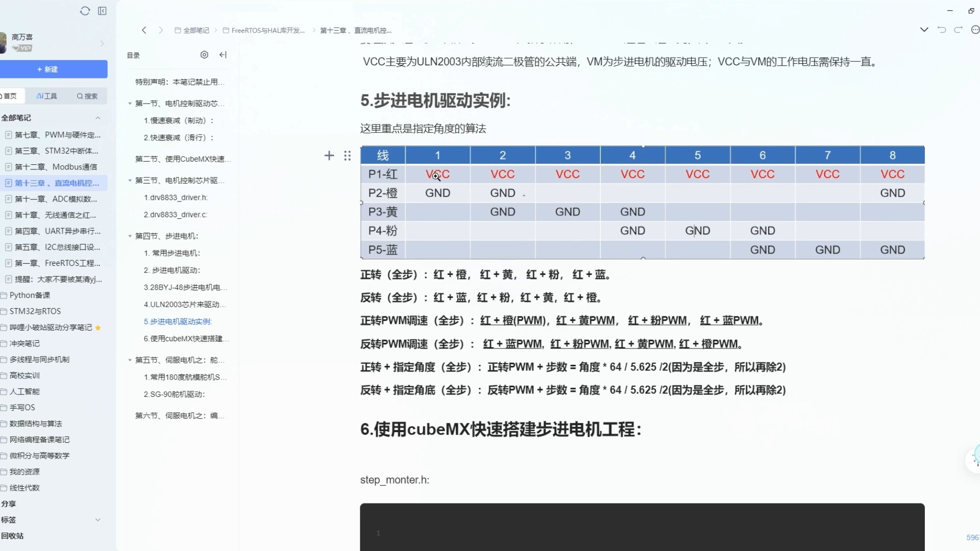Viewport: 980px width, 551px height.
Task: Expand 第一节、电机控制驱动芯... section
Action: pyautogui.click(x=129, y=103)
